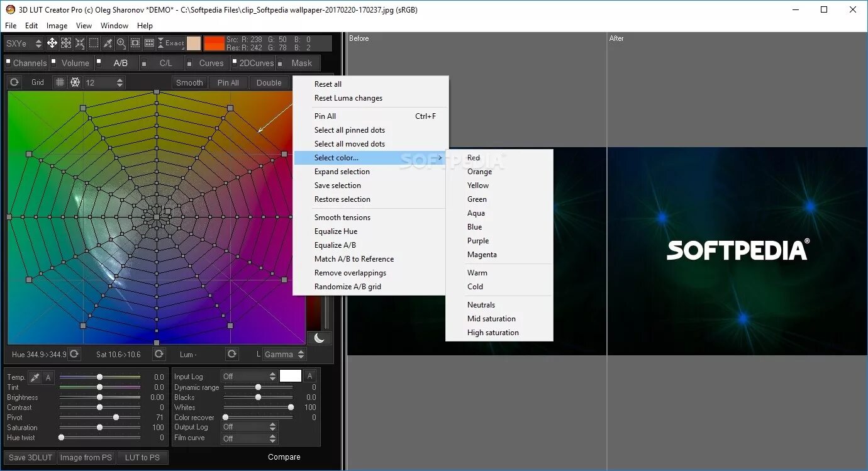Image resolution: width=868 pixels, height=471 pixels.
Task: Open the Film curve dropdown
Action: pos(249,437)
